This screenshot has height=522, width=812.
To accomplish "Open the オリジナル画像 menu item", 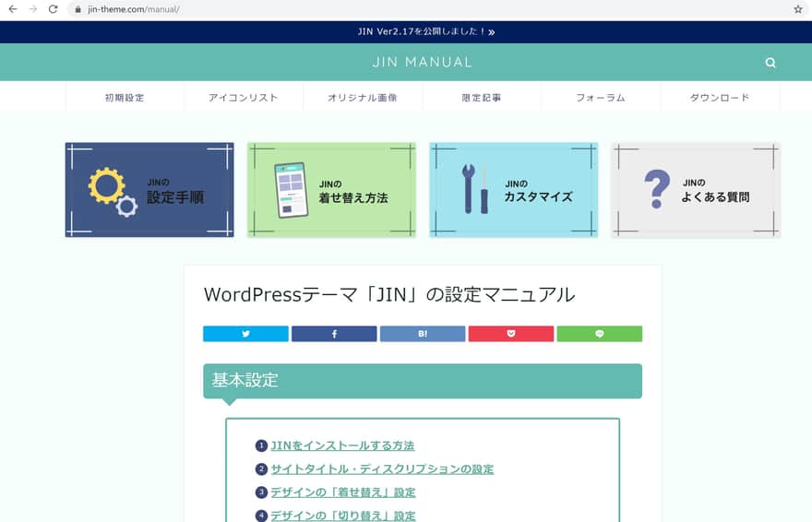I will pos(363,97).
